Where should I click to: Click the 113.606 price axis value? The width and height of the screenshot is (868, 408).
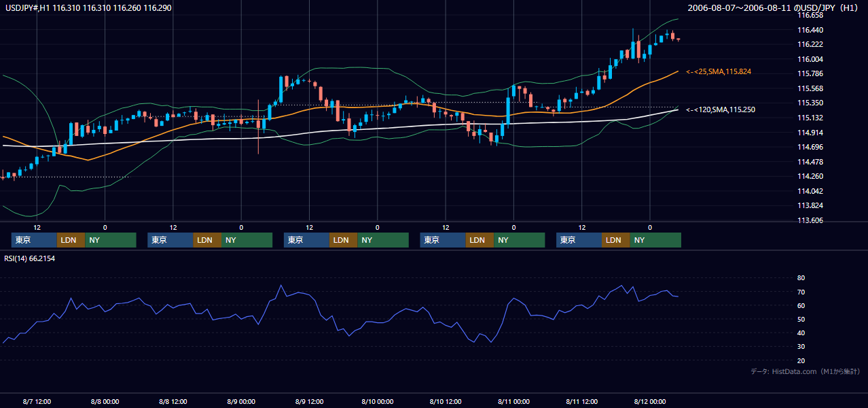click(810, 220)
